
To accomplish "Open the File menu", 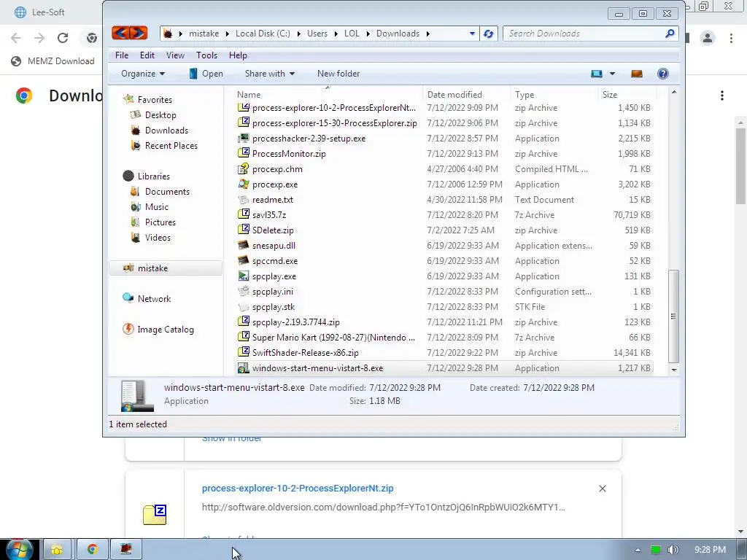I will click(x=122, y=55).
